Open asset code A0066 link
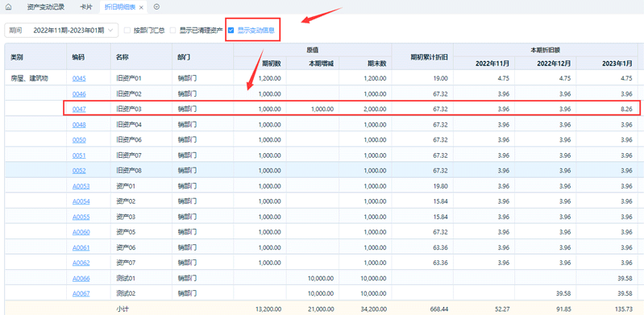644x315 pixels. (81, 279)
